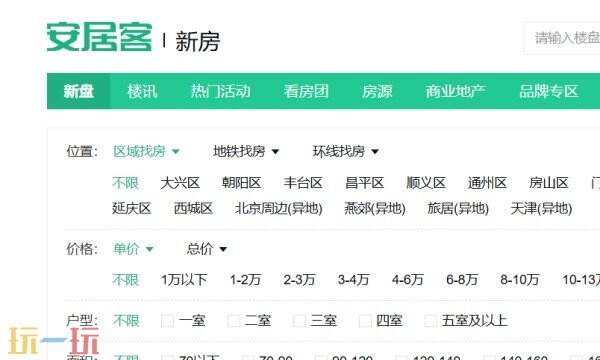Expand the 地铁找房 dropdown

246,151
